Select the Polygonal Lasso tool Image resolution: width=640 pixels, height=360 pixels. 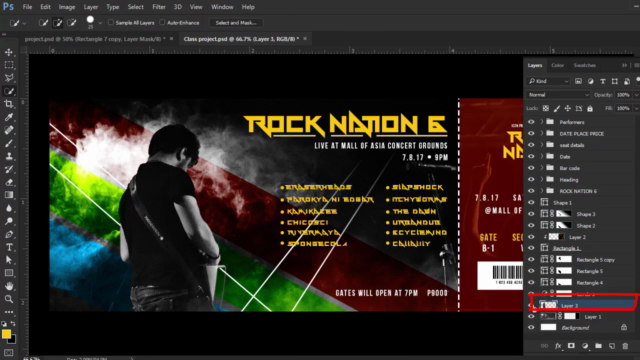pyautogui.click(x=9, y=78)
